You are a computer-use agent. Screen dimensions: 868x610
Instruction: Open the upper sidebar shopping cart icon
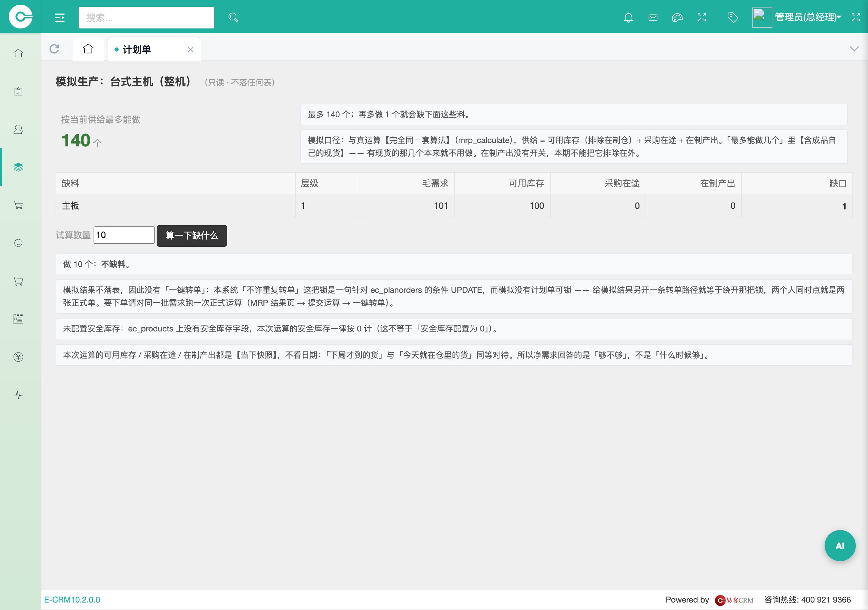(x=18, y=205)
